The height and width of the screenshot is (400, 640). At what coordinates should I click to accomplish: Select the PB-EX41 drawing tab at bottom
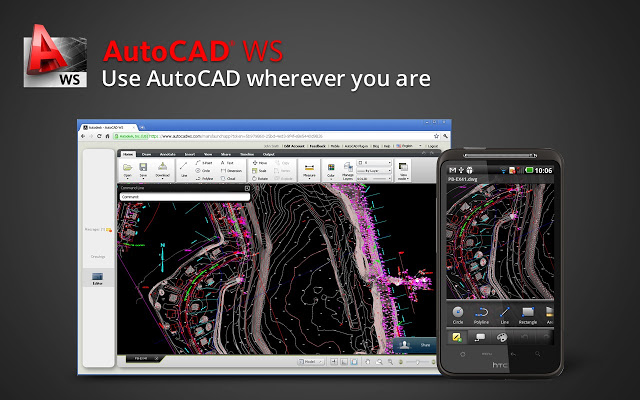pyautogui.click(x=143, y=358)
